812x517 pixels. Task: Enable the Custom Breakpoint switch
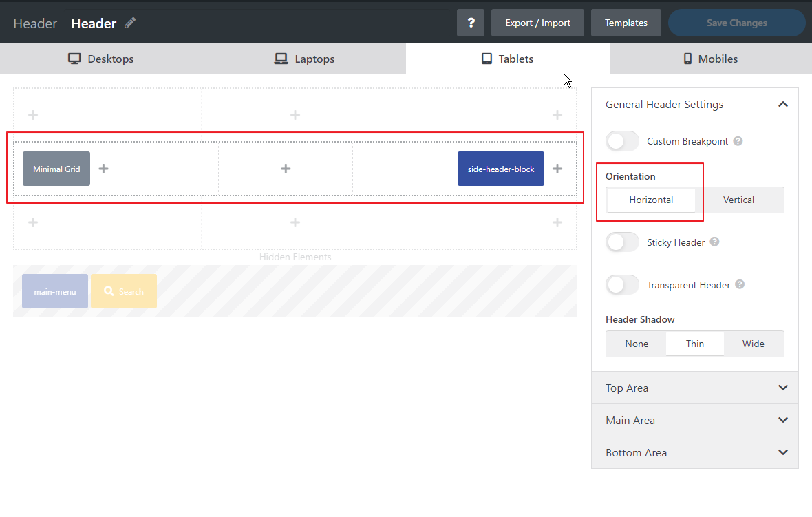tap(623, 141)
